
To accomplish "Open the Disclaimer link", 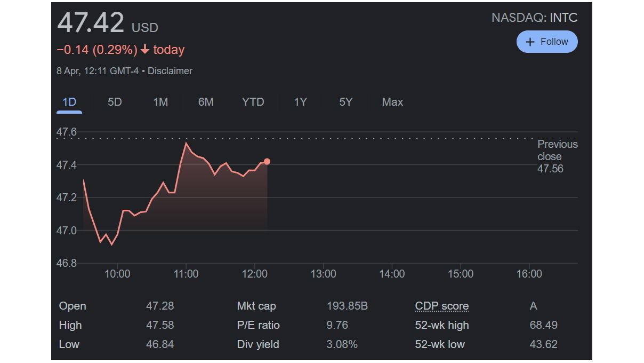I will coord(170,71).
